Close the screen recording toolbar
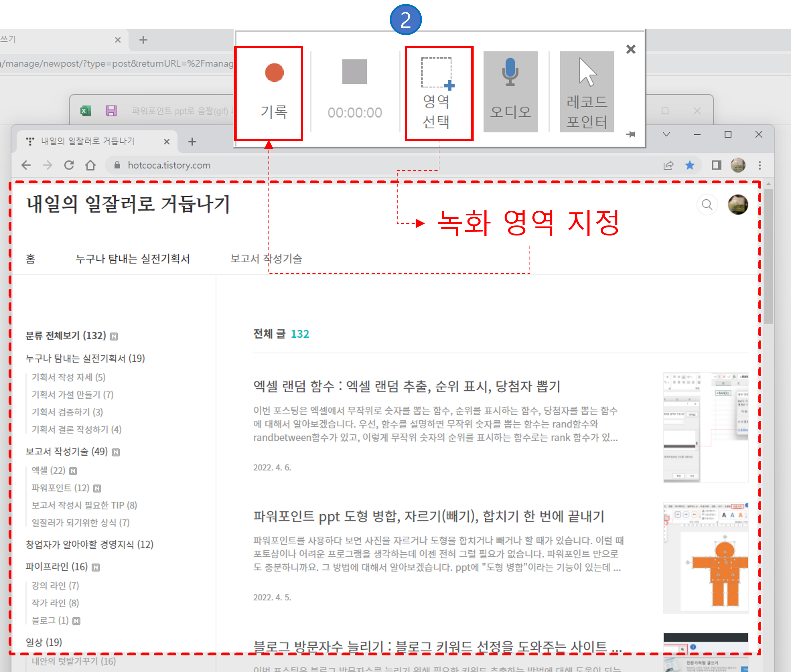Image resolution: width=791 pixels, height=672 pixels. click(630, 49)
